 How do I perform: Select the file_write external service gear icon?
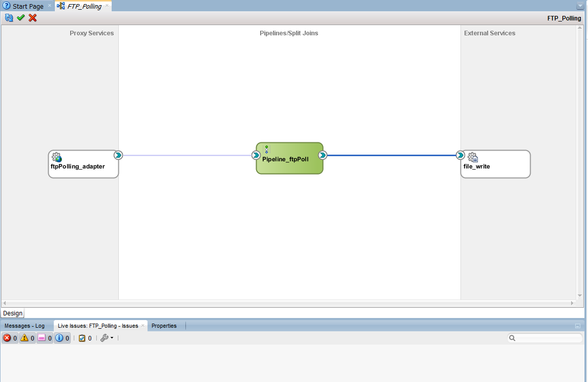(x=473, y=157)
